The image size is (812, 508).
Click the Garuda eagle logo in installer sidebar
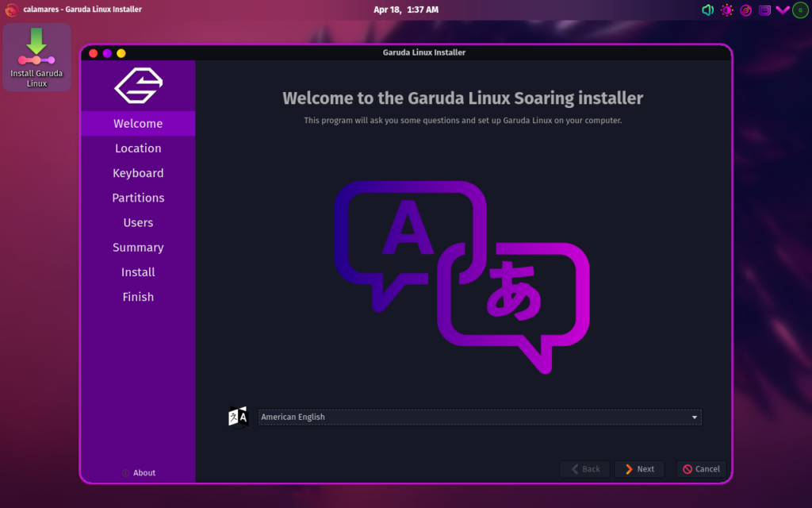138,86
